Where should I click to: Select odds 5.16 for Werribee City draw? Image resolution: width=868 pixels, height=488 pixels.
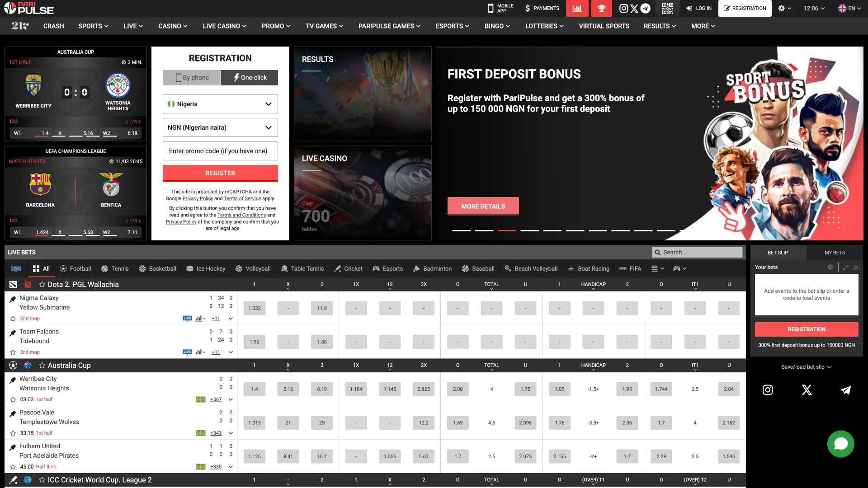[288, 389]
